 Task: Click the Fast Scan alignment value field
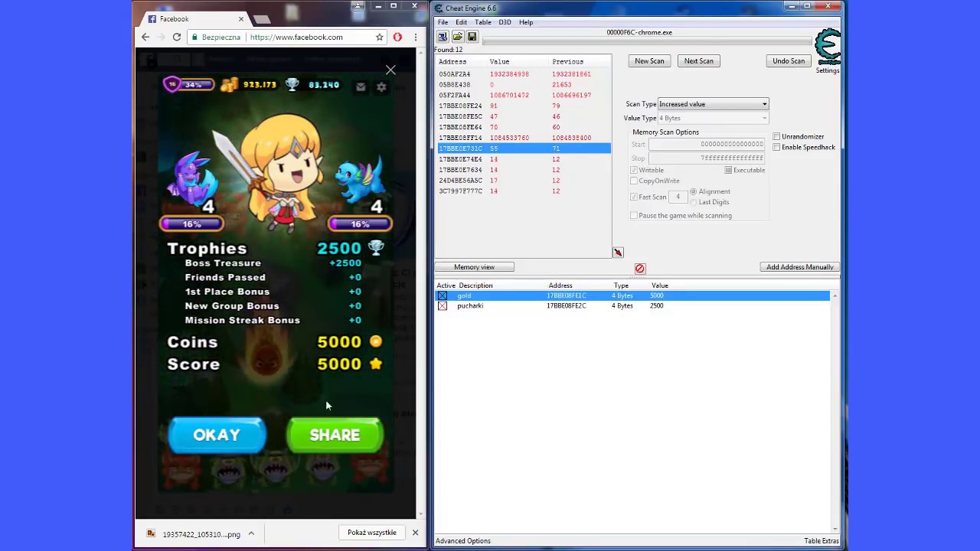(678, 197)
